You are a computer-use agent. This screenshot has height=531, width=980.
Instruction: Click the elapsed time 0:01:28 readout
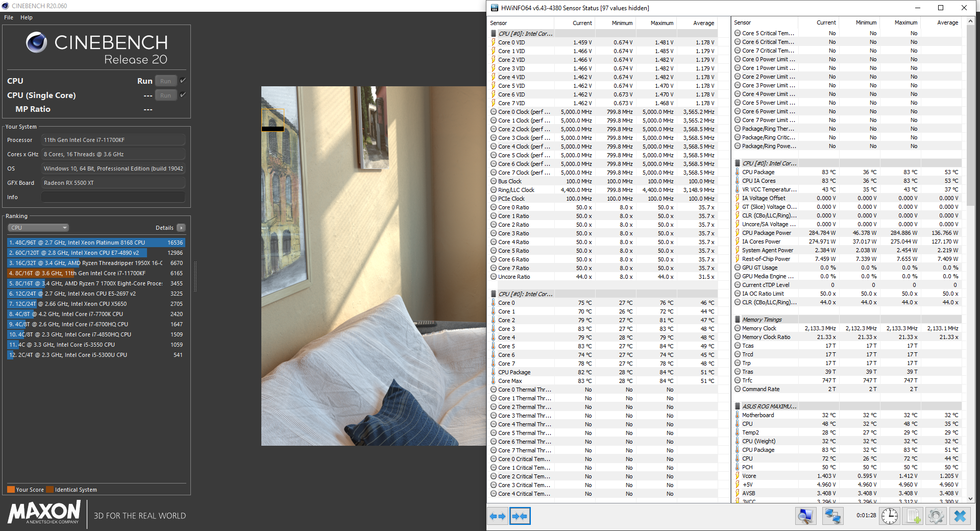pyautogui.click(x=866, y=515)
